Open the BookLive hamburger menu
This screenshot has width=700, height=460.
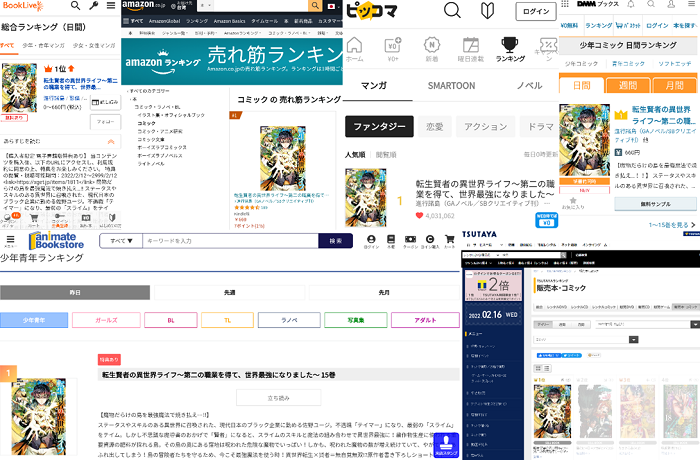tap(111, 5)
